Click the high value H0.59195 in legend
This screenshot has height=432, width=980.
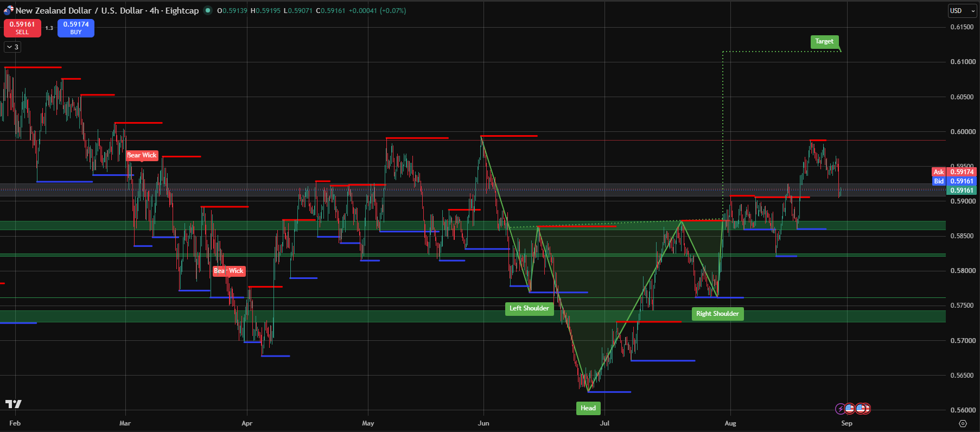click(265, 10)
